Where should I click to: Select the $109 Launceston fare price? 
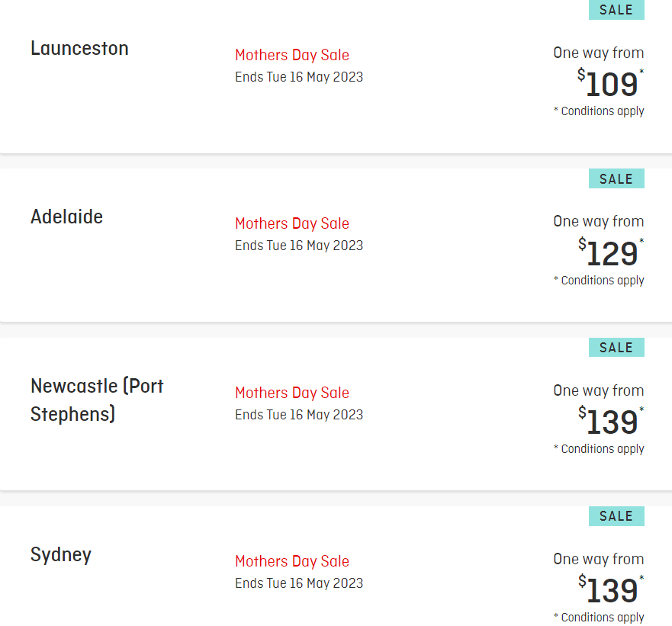click(x=610, y=83)
